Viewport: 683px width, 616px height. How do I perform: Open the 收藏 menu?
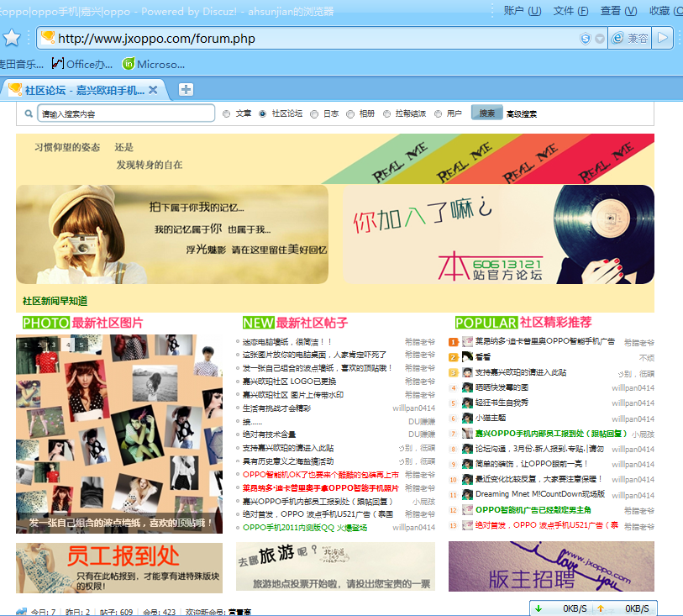(665, 10)
